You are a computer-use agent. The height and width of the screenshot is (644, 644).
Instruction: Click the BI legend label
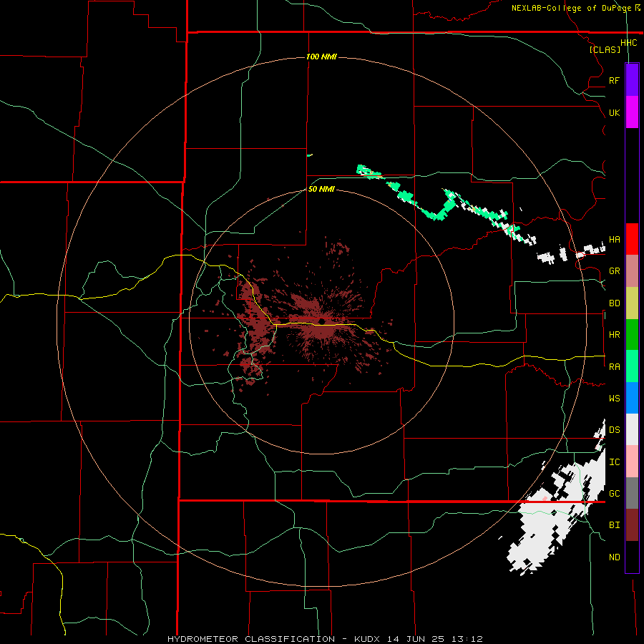[x=614, y=525]
